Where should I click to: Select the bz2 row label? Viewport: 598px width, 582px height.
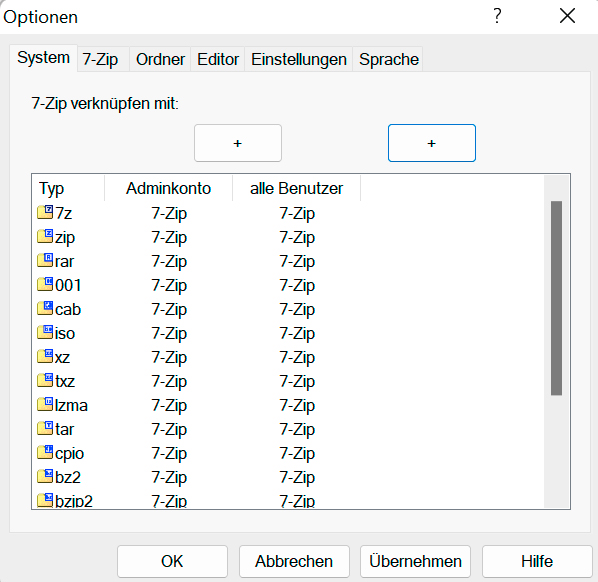[x=68, y=477]
